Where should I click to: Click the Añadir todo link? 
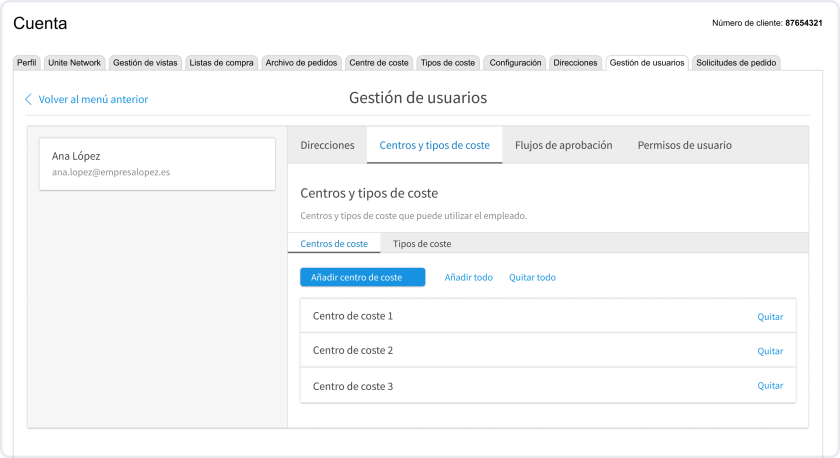[x=469, y=277]
